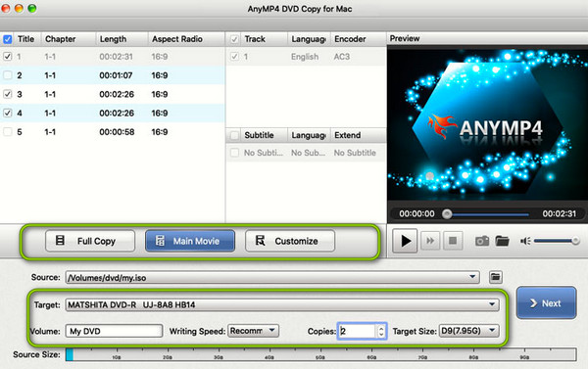The width and height of the screenshot is (588, 369).
Task: Click the Next button
Action: [546, 303]
